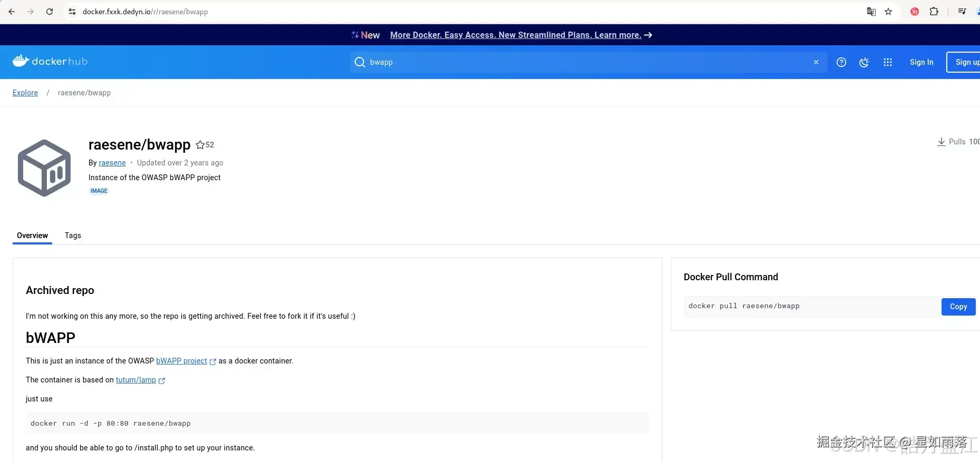Click the bWAPP heading

(x=51, y=338)
